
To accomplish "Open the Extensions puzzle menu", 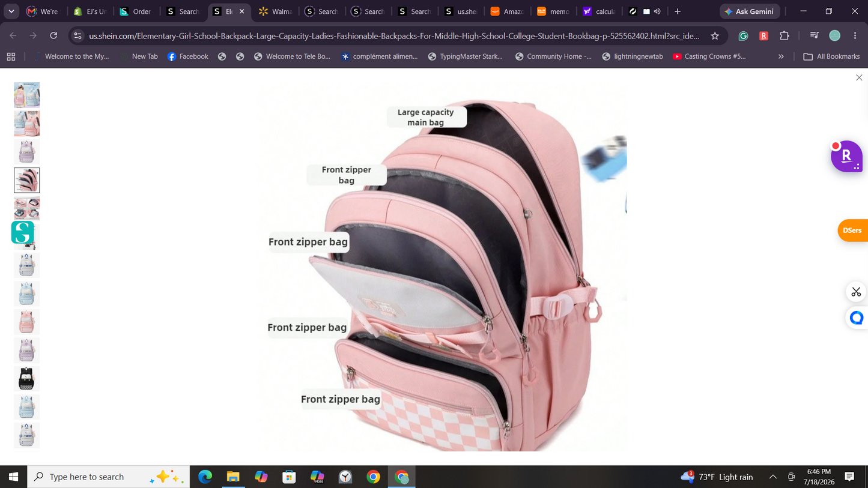I will [785, 36].
